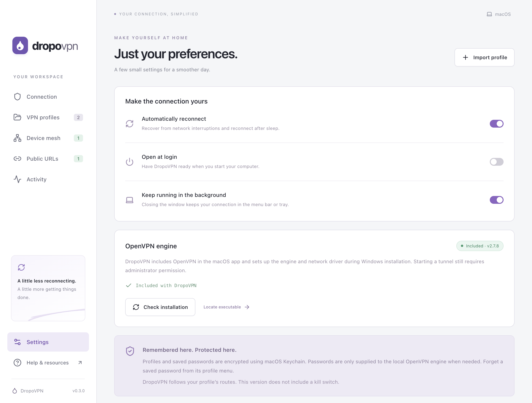Click the Device mesh count badge 1
The height and width of the screenshot is (403, 532).
pos(78,138)
